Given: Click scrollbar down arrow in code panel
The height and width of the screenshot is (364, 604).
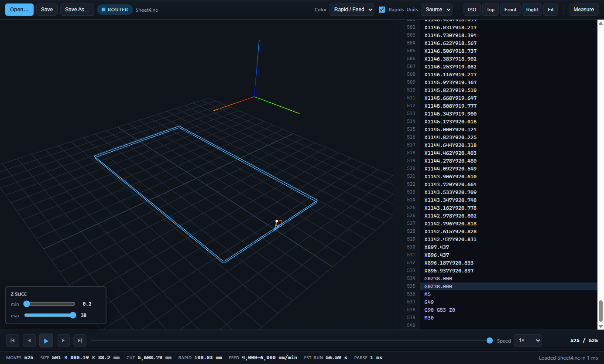Looking at the screenshot, I should tap(601, 326).
